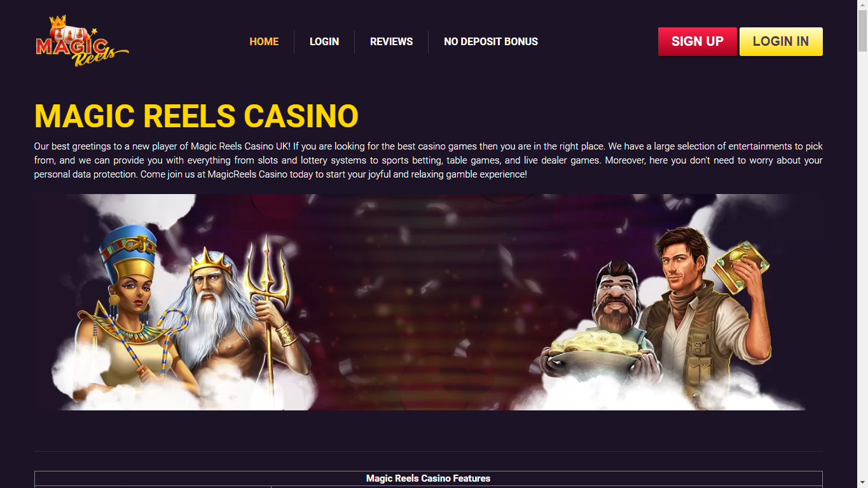
Task: Click the Cleopatra character in banner
Action: [x=127, y=305]
